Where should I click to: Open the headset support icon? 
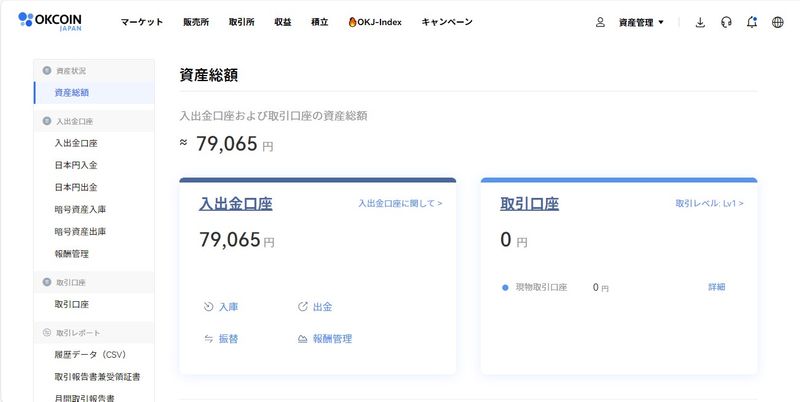tap(726, 22)
